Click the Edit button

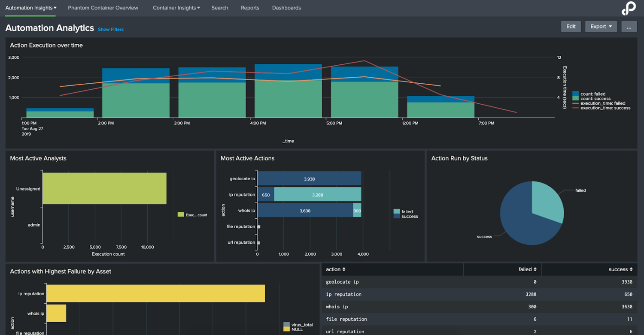click(571, 26)
